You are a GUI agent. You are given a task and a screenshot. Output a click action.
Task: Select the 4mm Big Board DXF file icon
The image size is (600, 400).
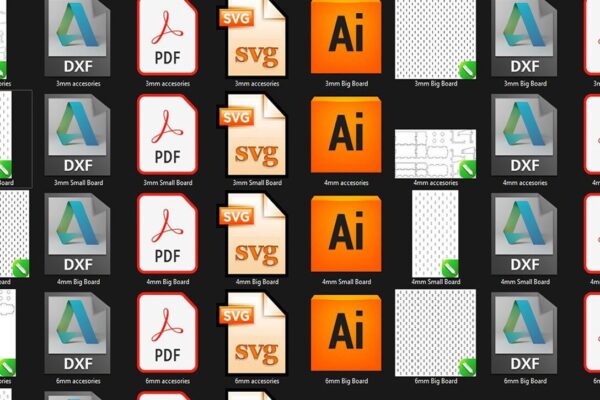tap(77, 234)
